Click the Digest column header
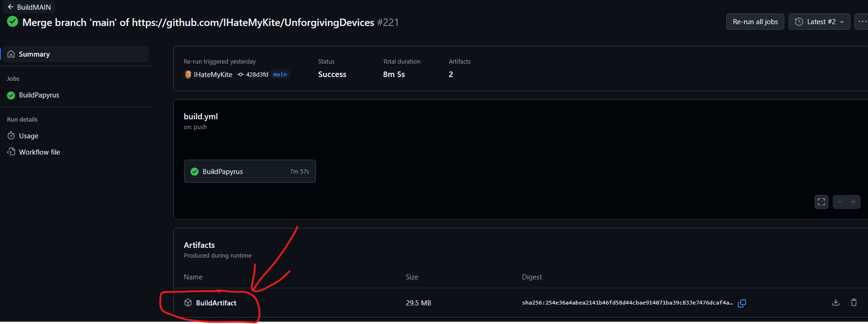Image resolution: width=868 pixels, height=324 pixels. coord(532,277)
